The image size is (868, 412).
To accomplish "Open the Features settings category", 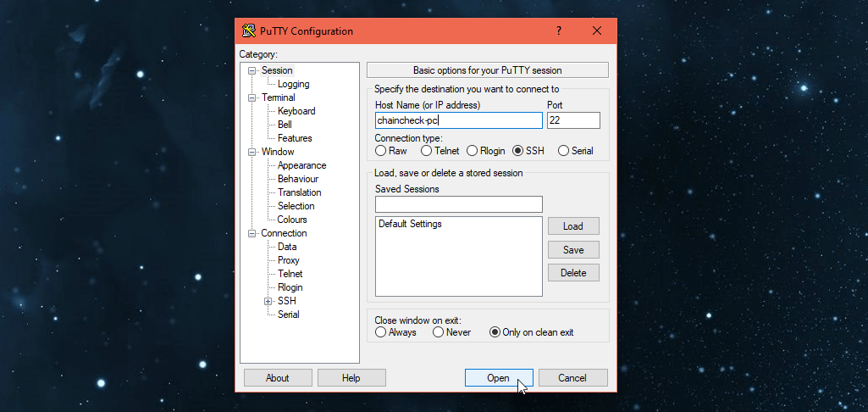I will 295,138.
